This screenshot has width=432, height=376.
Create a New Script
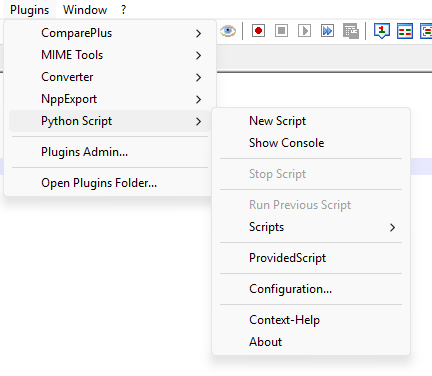(311, 121)
